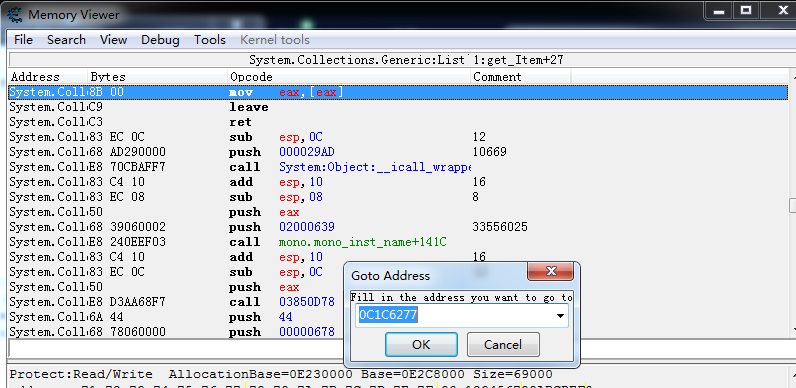This screenshot has width=796, height=388.
Task: Select the call System:Object:__icall_wrapper row
Action: [399, 167]
